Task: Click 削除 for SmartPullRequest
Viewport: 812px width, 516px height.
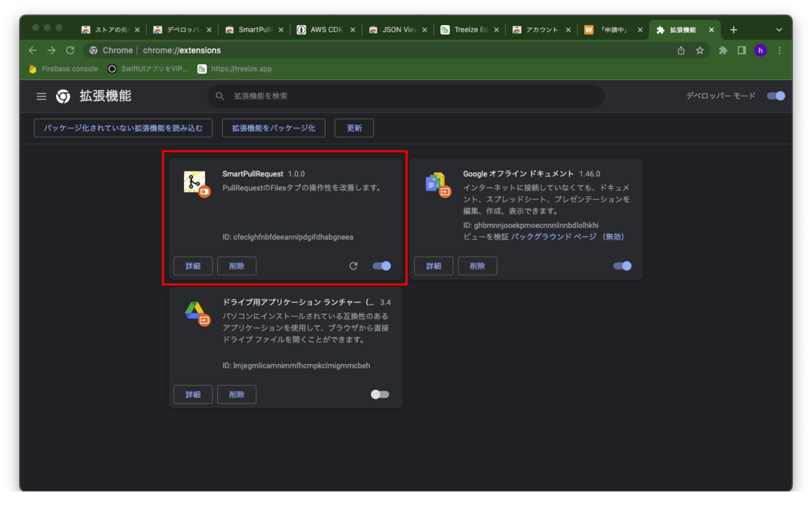Action: point(237,266)
